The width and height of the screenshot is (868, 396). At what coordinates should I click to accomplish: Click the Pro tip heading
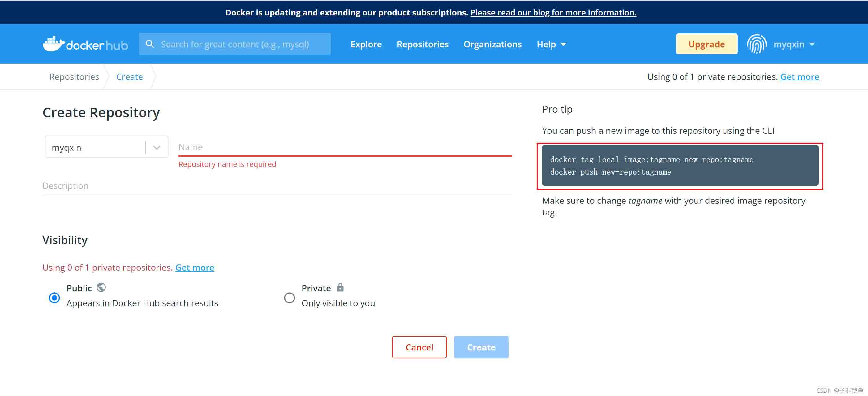point(557,109)
